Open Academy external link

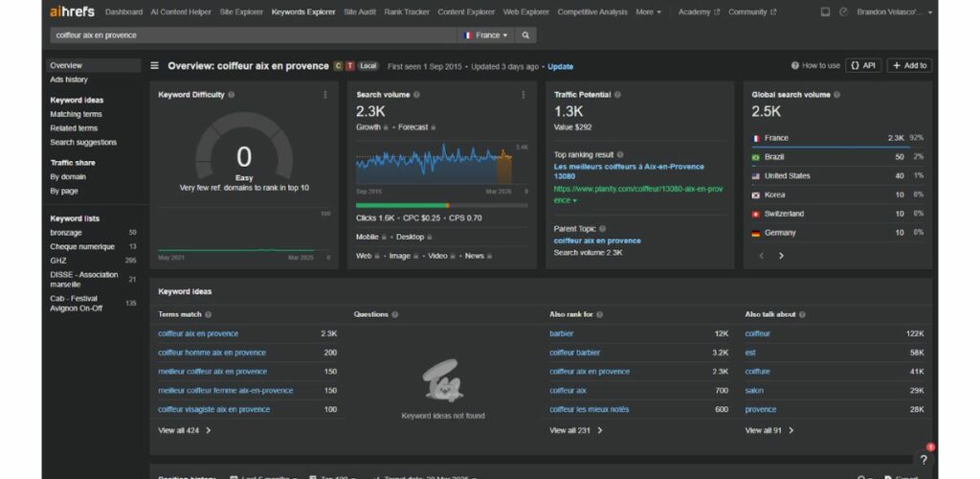(699, 11)
